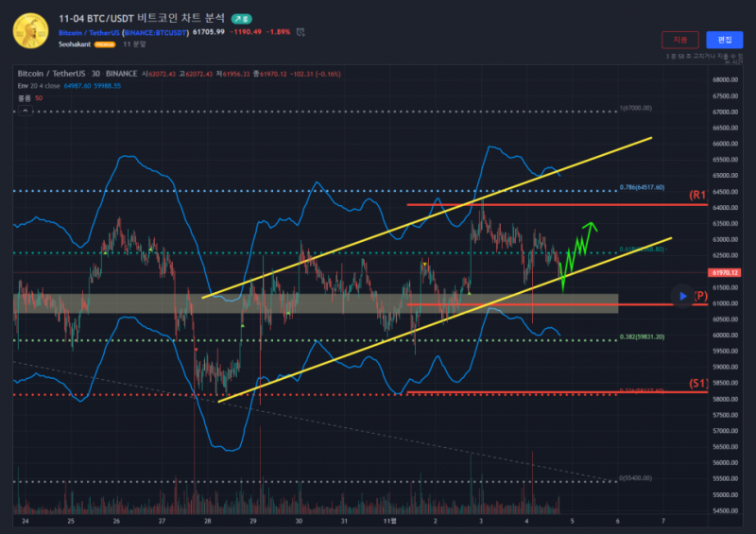Collapse the indicator legend with the chevron
Image resolution: width=756 pixels, height=534 pixels.
tap(26, 110)
